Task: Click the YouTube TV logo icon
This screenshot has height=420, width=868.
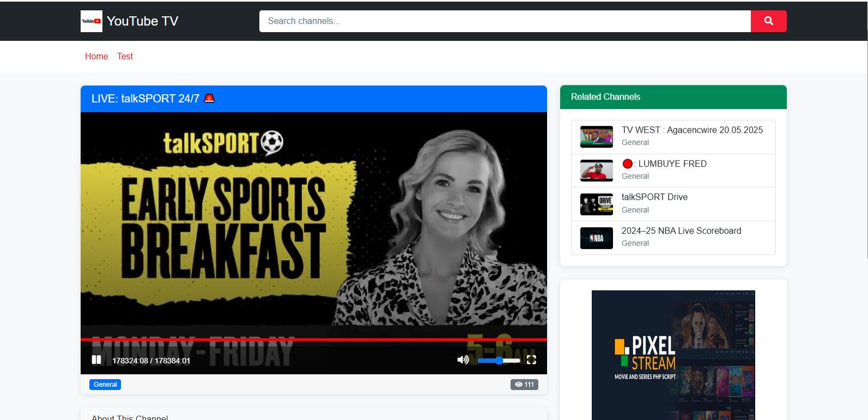Action: [92, 21]
